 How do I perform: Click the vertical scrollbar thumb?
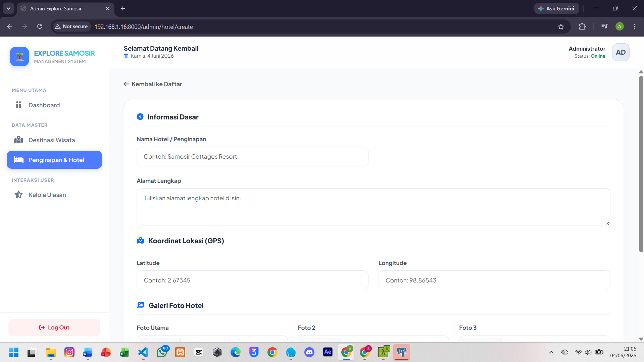point(641,164)
